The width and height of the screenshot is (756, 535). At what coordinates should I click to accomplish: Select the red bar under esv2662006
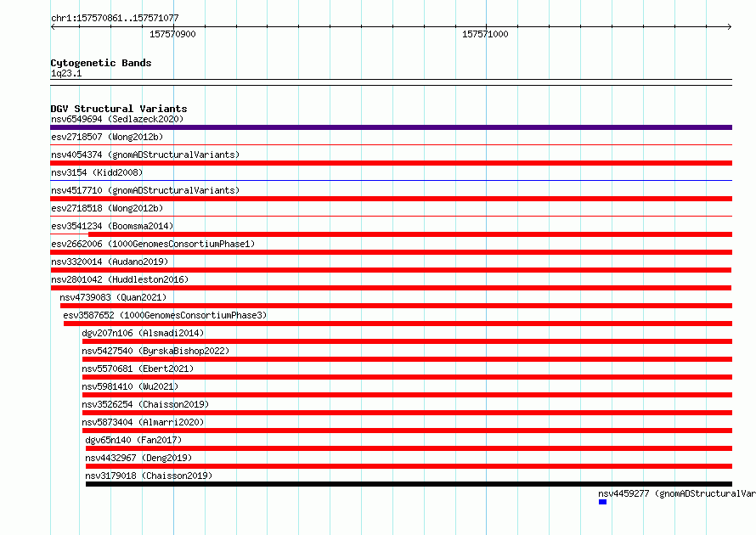(x=391, y=252)
